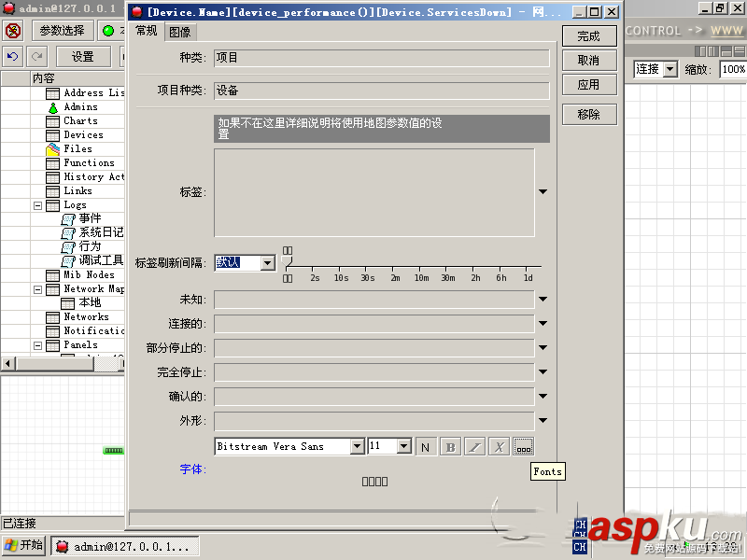Open Address Lists table icon

(52, 93)
